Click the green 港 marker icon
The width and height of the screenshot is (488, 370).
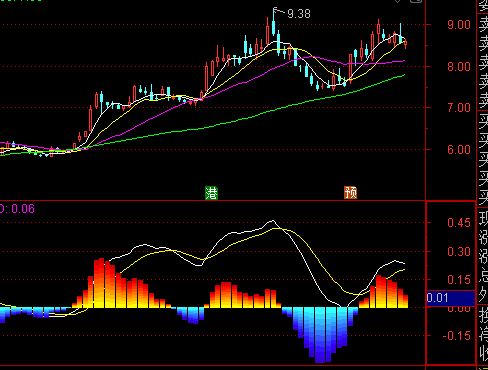click(211, 193)
